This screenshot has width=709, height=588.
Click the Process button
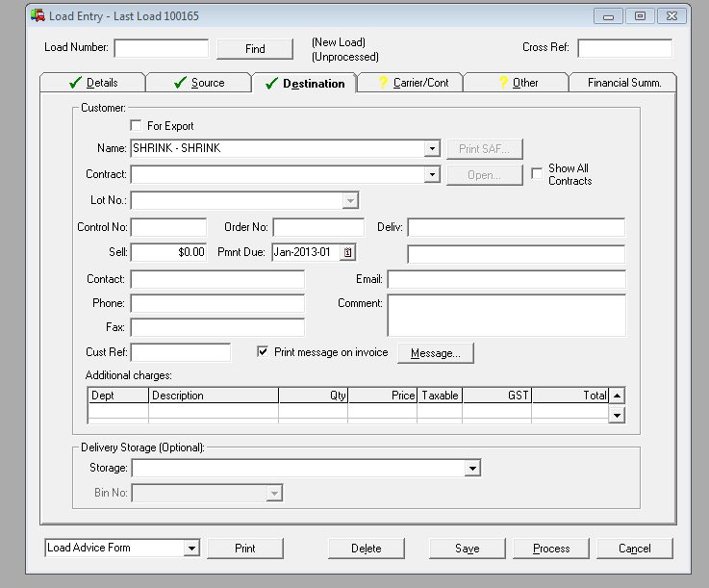coord(551,549)
